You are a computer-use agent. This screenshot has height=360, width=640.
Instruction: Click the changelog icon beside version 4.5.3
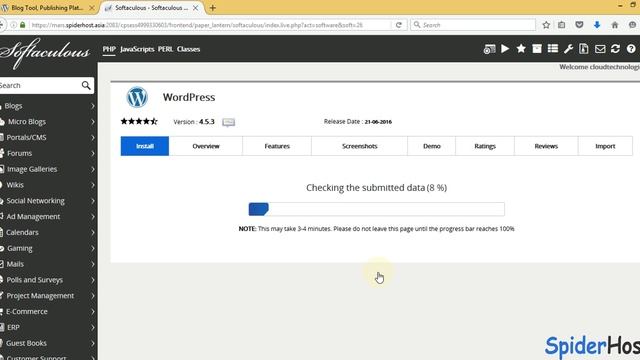coord(229,122)
